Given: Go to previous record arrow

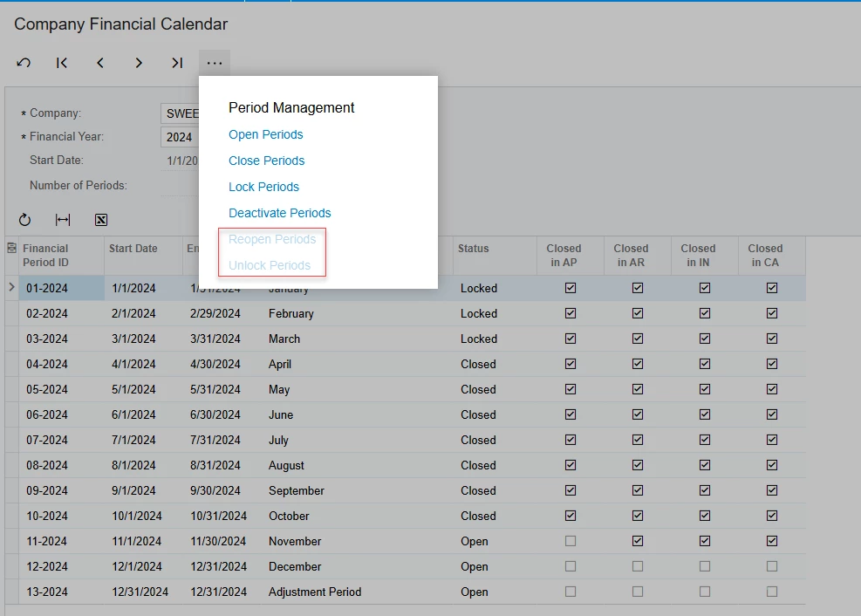Looking at the screenshot, I should (100, 63).
